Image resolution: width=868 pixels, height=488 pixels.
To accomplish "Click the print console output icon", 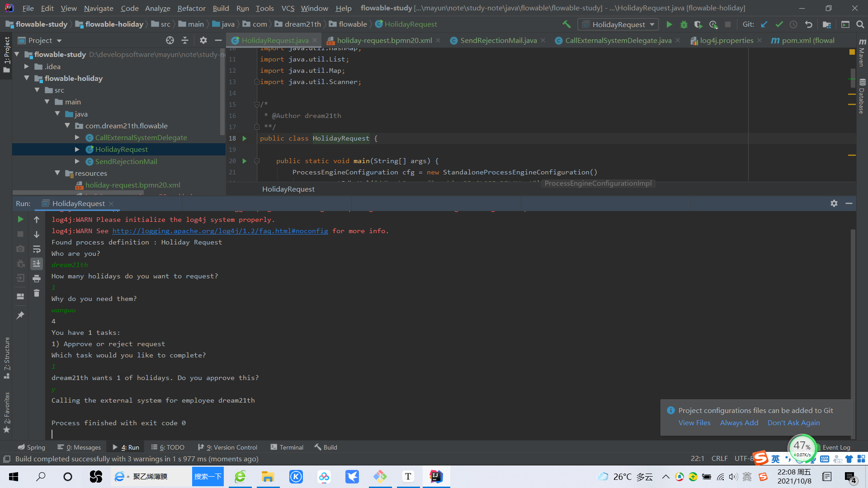I will click(37, 278).
